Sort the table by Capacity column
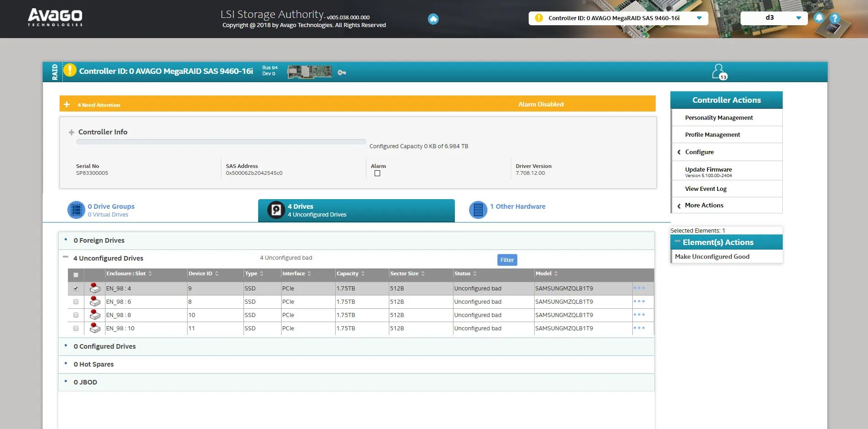Screen dimensions: 868x429 click(x=348, y=273)
